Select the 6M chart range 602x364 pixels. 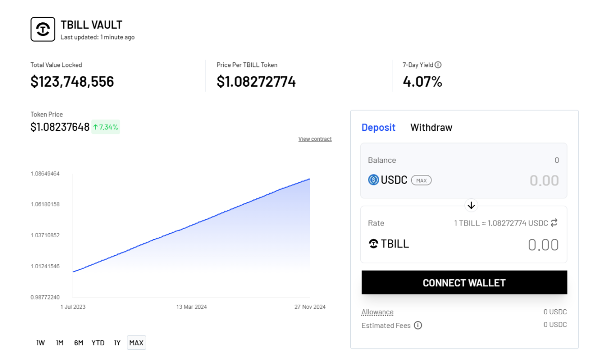78,343
